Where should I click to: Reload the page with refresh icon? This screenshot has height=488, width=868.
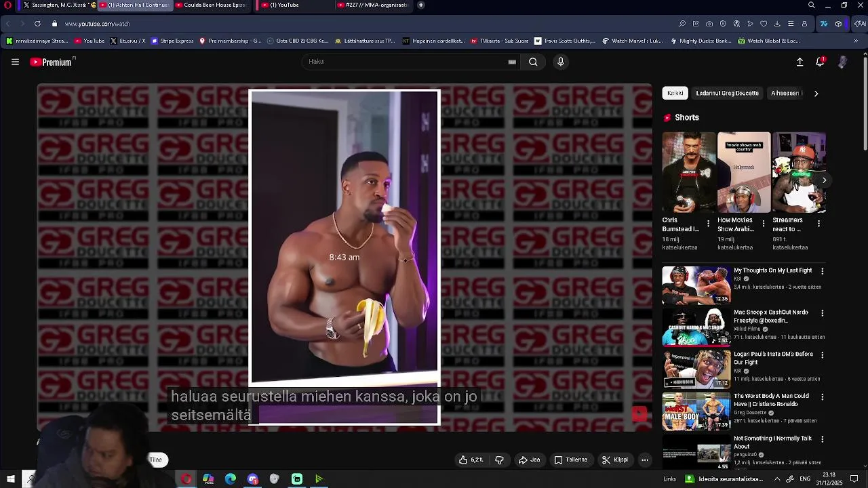point(37,24)
